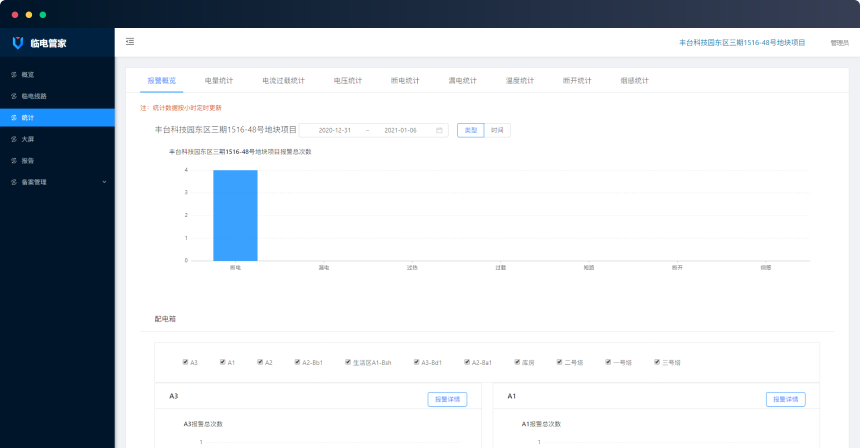Switch to the 温度统计 tab
Screen dimensions: 860x448
pyautogui.click(x=520, y=81)
